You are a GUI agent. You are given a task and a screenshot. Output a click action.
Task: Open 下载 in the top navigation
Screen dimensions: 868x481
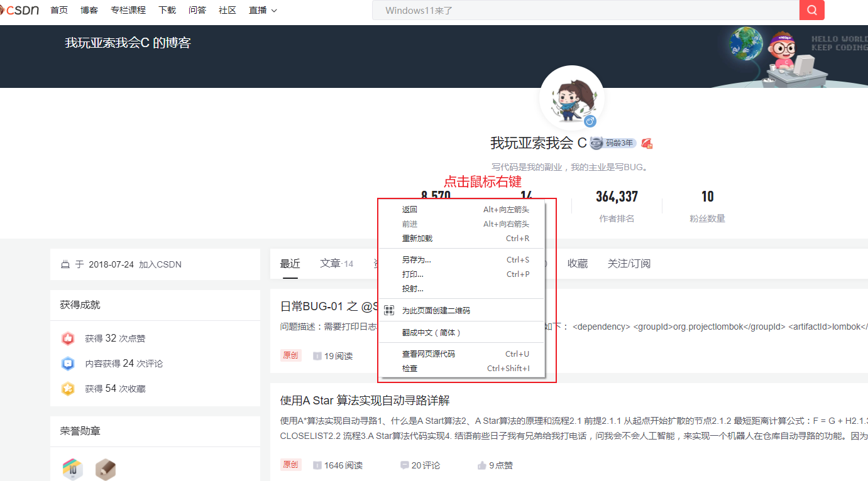(x=167, y=10)
